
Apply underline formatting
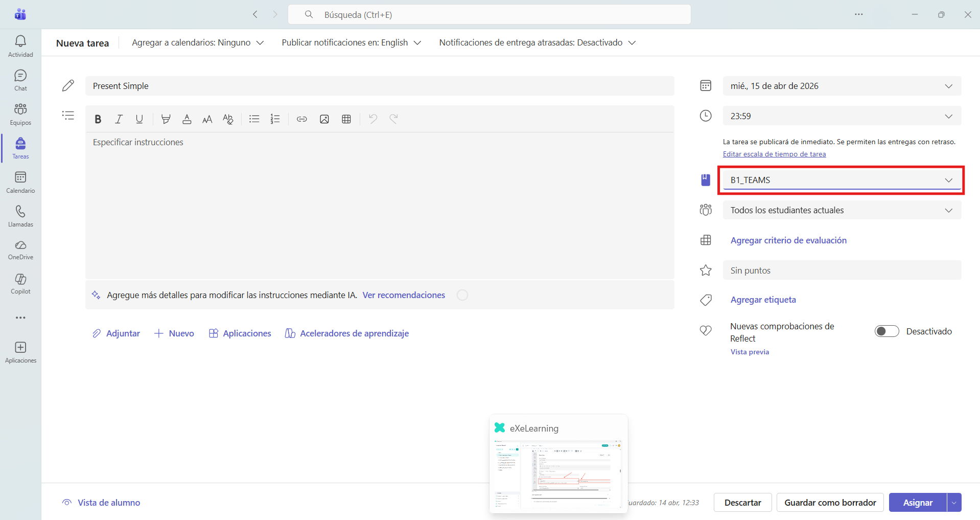pos(139,119)
